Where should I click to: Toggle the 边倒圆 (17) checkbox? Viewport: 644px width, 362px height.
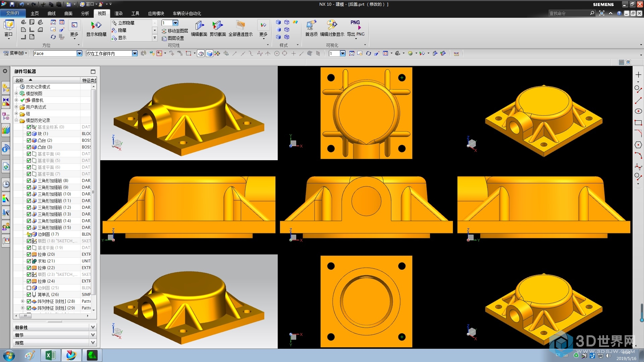(29, 234)
